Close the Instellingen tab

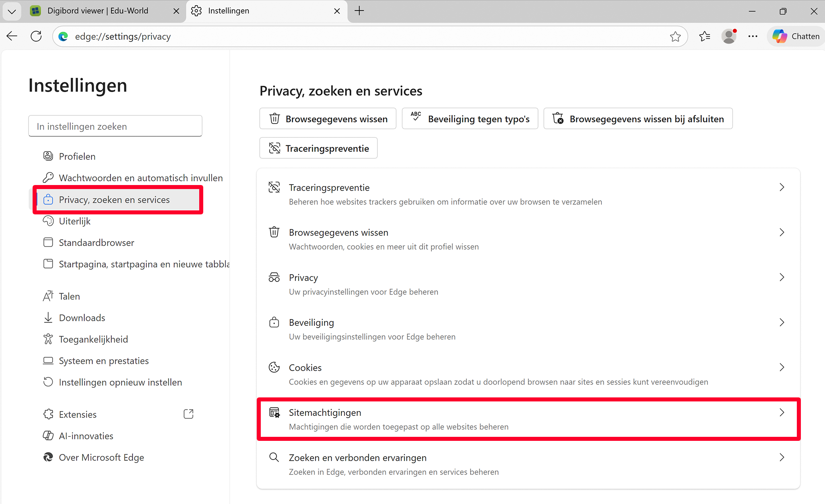[337, 11]
